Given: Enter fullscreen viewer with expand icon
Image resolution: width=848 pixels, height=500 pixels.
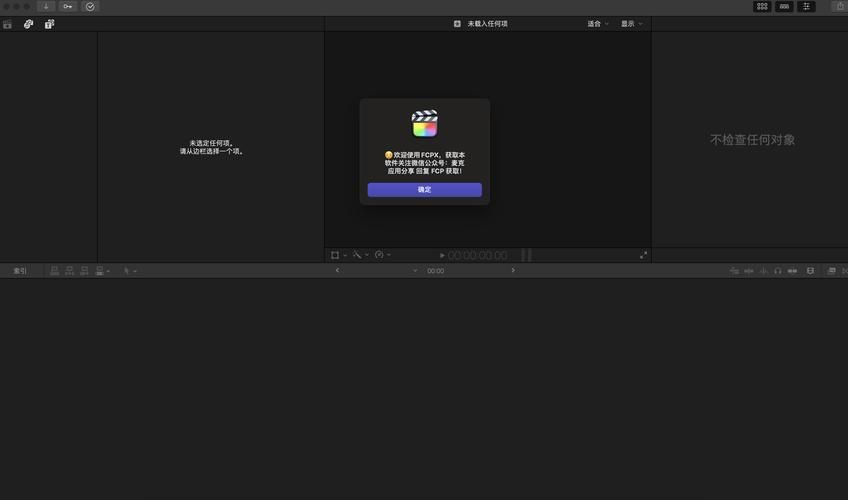Looking at the screenshot, I should click(643, 255).
